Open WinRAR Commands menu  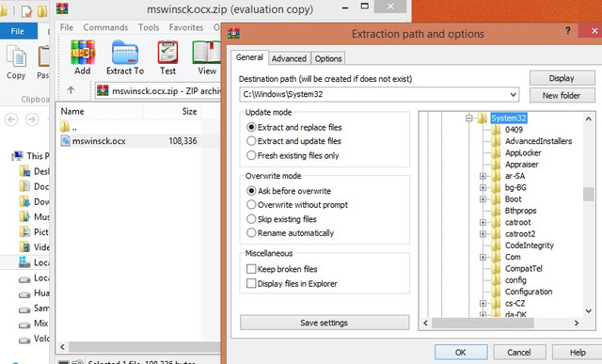click(x=105, y=27)
